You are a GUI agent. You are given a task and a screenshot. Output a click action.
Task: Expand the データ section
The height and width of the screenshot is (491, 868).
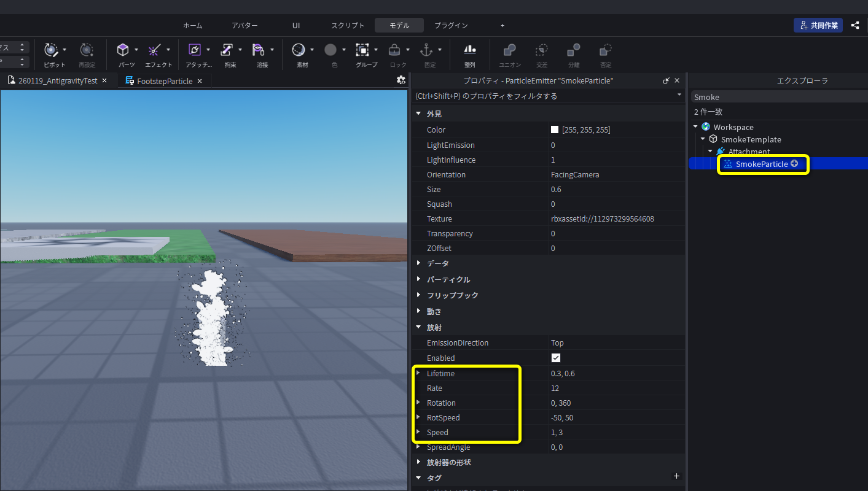pyautogui.click(x=419, y=263)
